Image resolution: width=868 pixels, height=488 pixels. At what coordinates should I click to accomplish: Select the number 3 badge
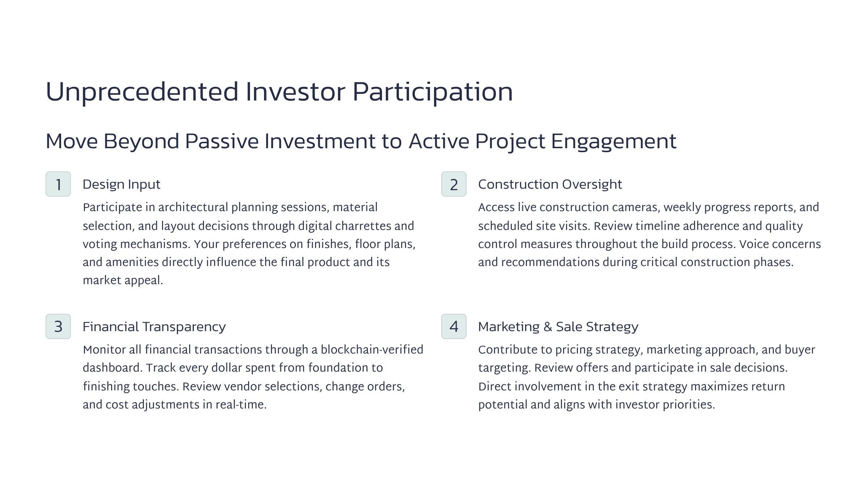(58, 326)
